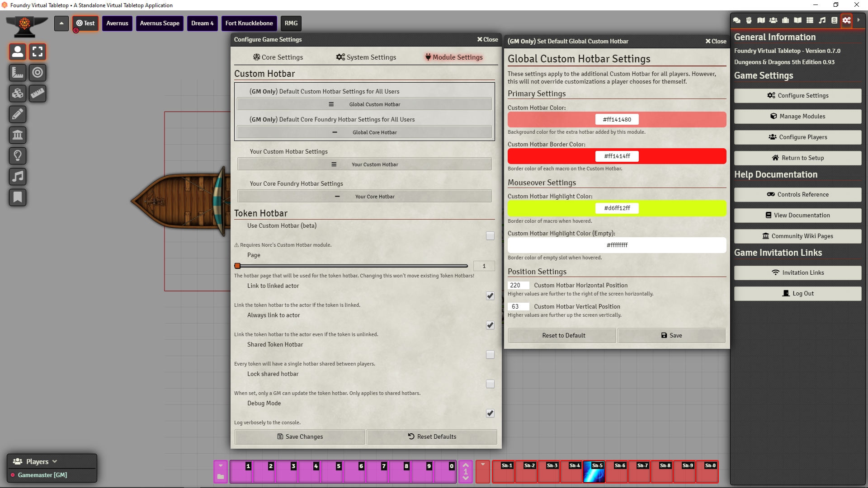Image resolution: width=868 pixels, height=488 pixels.
Task: Open the Playlists music icon in sidebar
Action: [x=822, y=20]
